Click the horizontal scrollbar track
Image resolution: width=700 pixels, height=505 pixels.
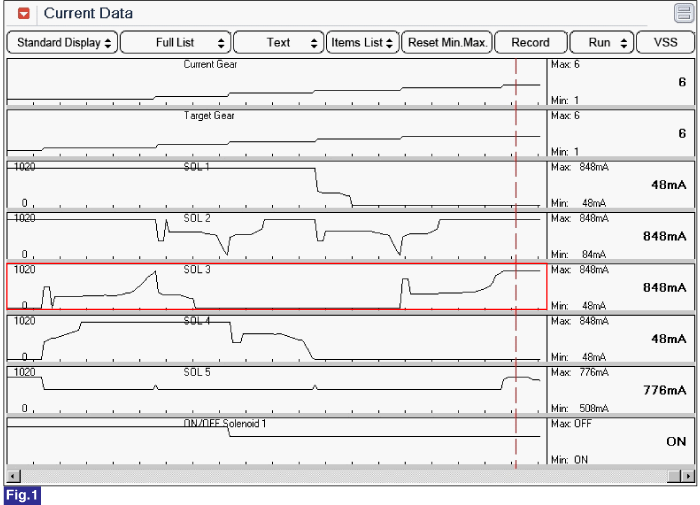(344, 476)
